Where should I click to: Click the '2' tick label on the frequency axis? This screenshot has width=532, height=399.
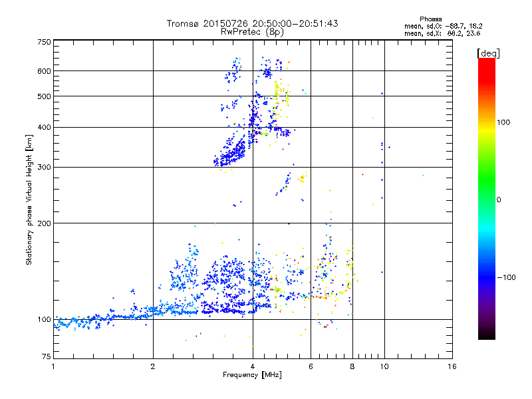pos(153,366)
